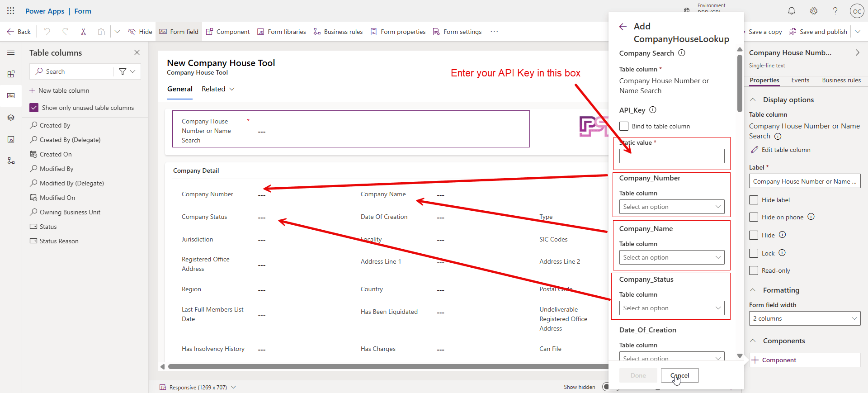This screenshot has width=868, height=393.
Task: Click Edit table column link
Action: click(x=781, y=150)
